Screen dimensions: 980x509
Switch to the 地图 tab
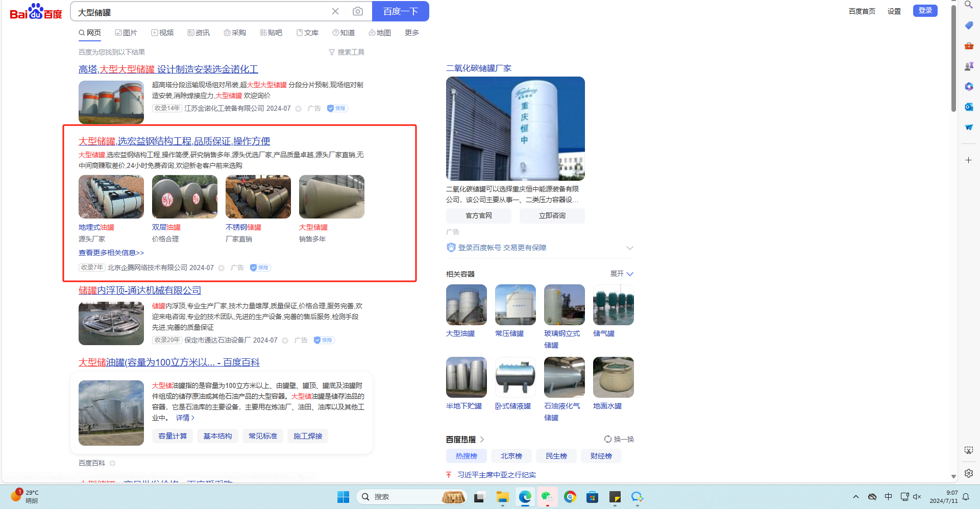click(380, 33)
